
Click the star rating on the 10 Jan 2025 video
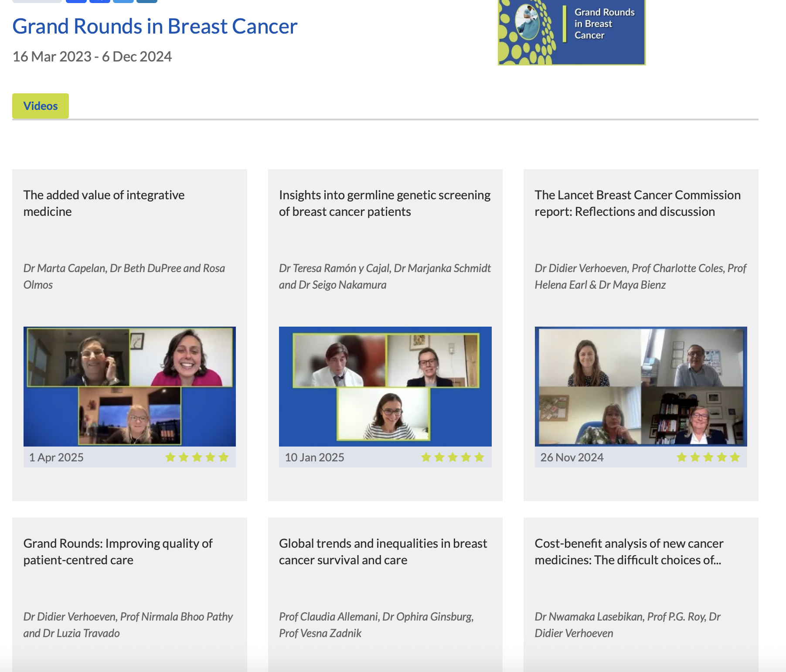[453, 457]
